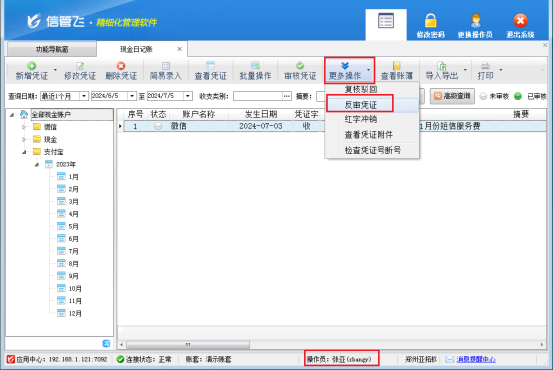Select 6月 in the 2023年 tree

pyautogui.click(x=68, y=239)
